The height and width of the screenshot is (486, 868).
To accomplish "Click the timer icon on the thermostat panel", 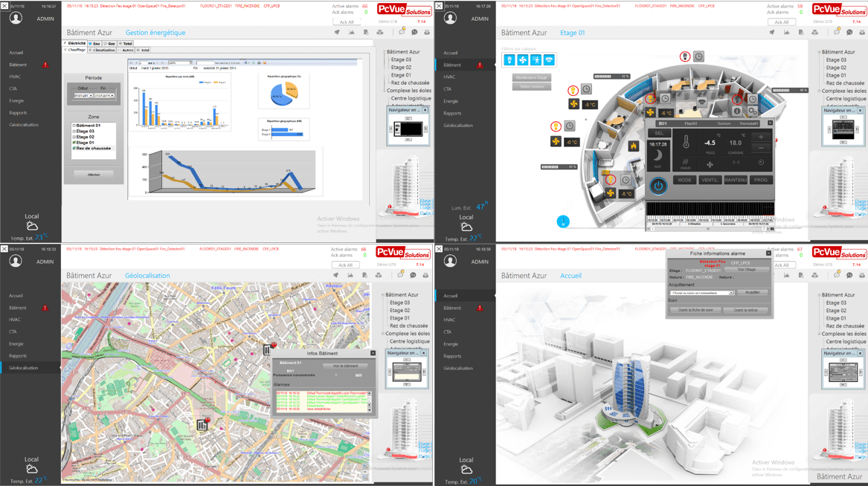I will [x=761, y=161].
